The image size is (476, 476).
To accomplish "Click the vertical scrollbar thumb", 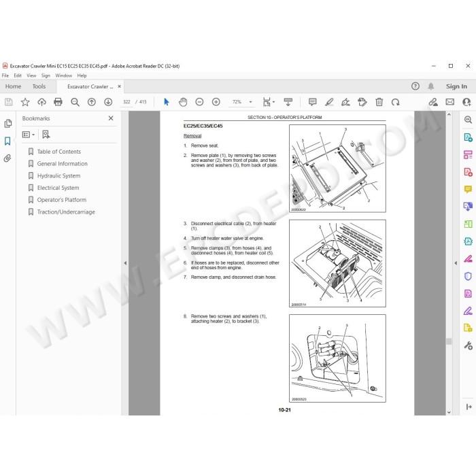I will click(449, 341).
